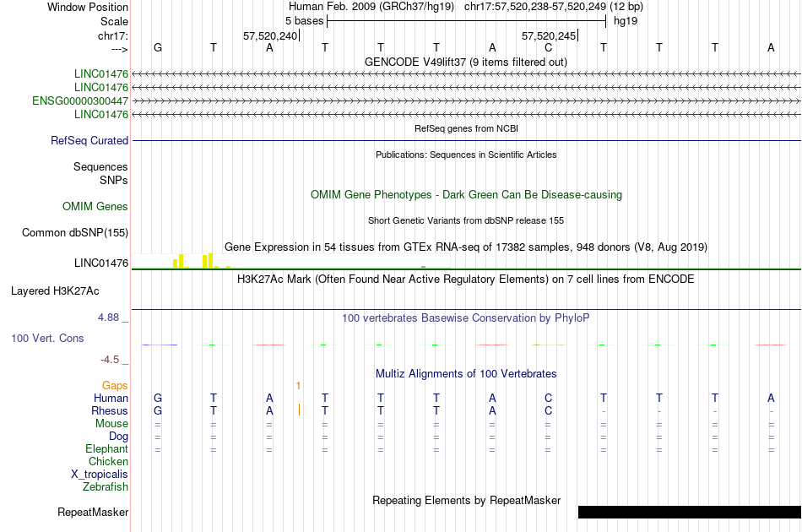This screenshot has width=802, height=532.
Task: Click the Layered H3K27Ac label
Action: 55,291
